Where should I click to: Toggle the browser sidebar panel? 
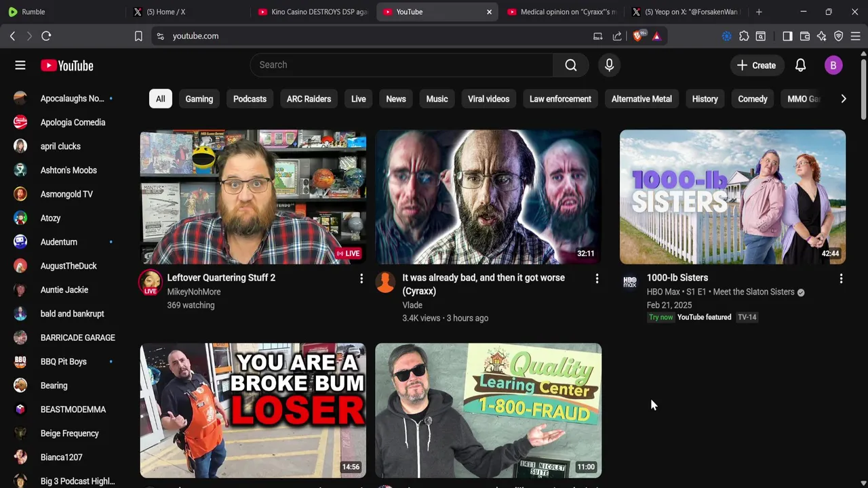click(787, 36)
